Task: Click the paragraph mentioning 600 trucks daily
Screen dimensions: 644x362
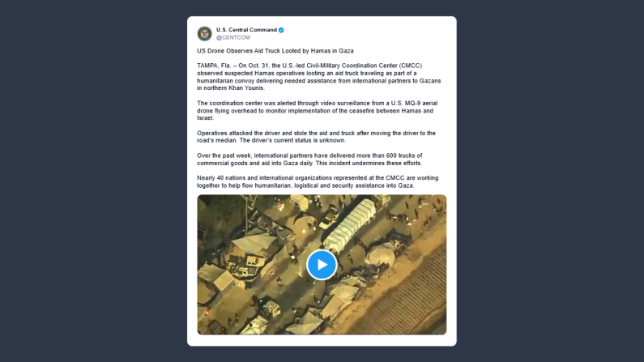Action: 309,160
